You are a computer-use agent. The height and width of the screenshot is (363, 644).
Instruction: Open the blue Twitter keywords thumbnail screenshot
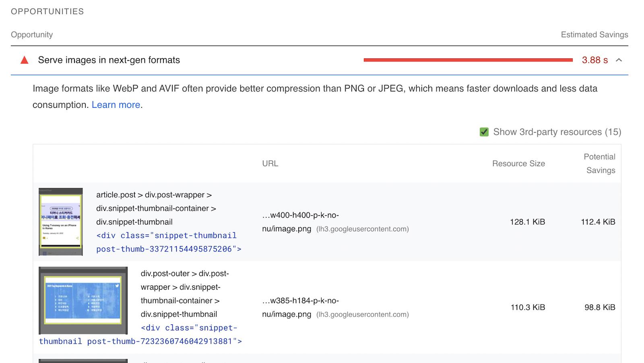pos(83,301)
